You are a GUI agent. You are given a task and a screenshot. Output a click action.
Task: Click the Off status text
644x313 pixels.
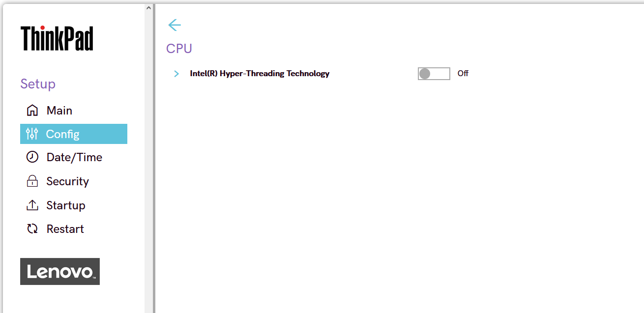(x=463, y=74)
